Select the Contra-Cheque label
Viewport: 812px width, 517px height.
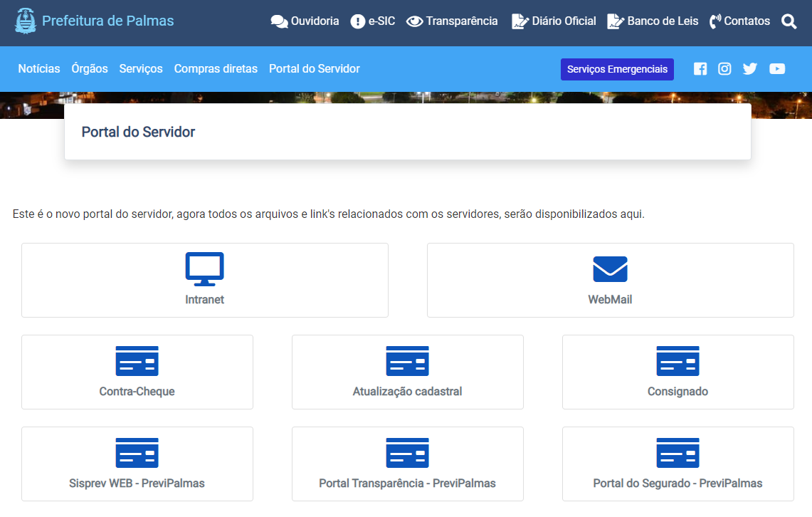(137, 392)
